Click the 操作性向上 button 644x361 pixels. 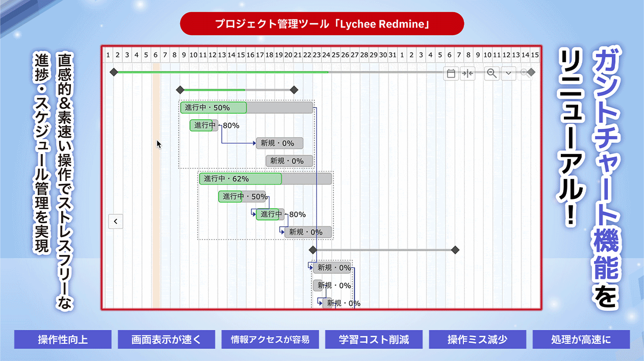pos(63,340)
